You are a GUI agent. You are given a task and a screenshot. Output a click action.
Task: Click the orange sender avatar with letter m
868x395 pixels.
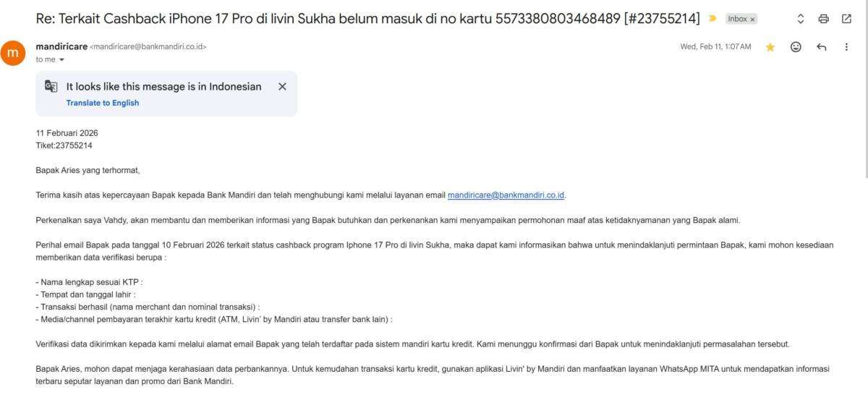pyautogui.click(x=12, y=53)
